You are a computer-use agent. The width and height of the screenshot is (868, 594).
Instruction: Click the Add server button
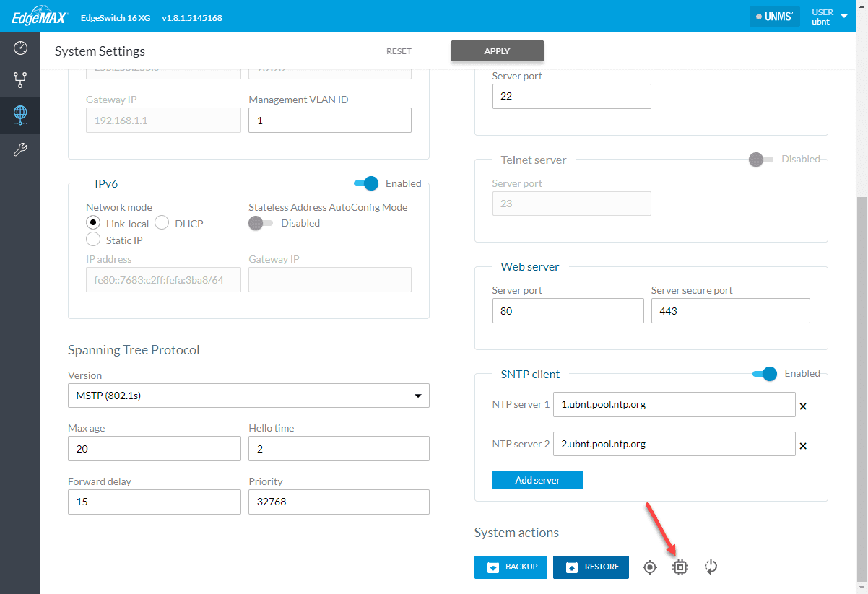[537, 480]
